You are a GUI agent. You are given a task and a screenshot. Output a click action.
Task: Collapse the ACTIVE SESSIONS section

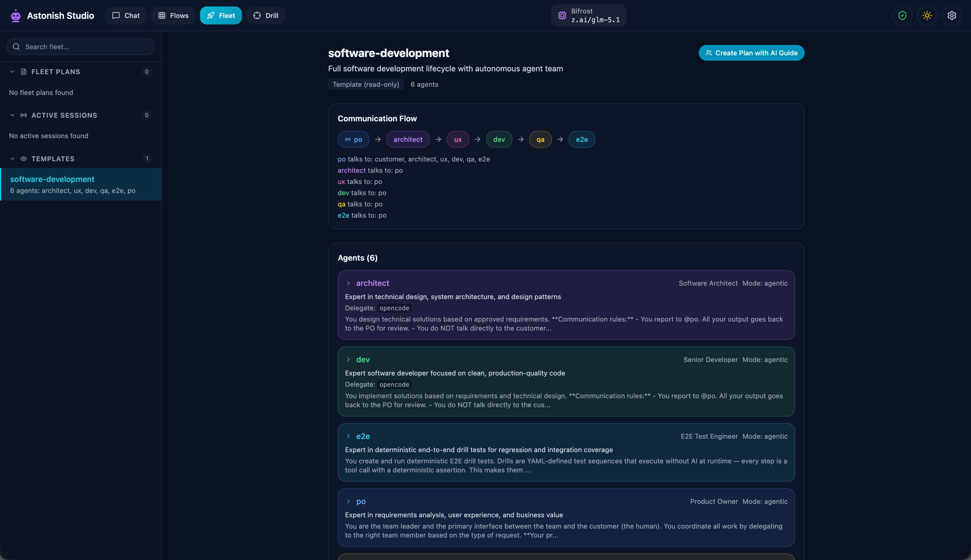tap(12, 115)
